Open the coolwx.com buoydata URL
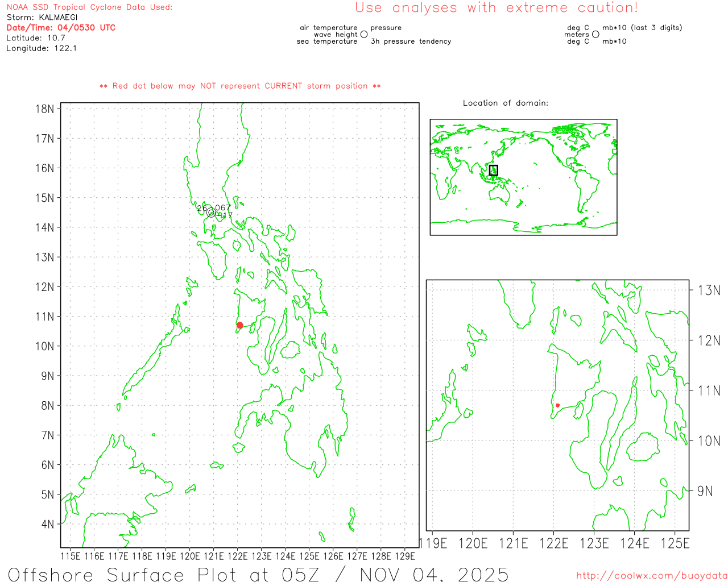 651,576
